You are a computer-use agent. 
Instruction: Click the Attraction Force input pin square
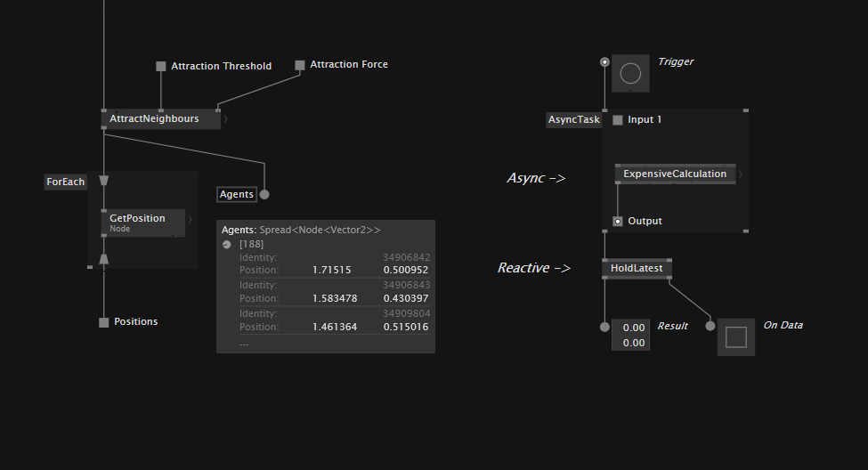coord(300,65)
